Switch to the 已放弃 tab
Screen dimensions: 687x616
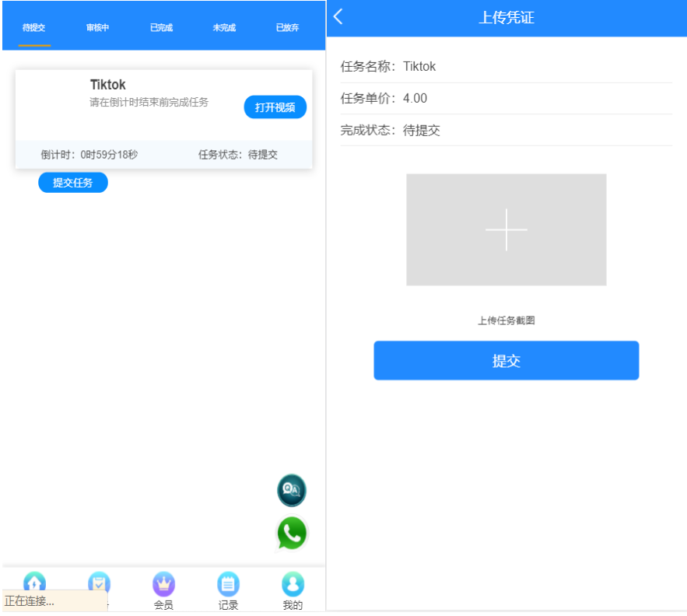[x=287, y=28]
